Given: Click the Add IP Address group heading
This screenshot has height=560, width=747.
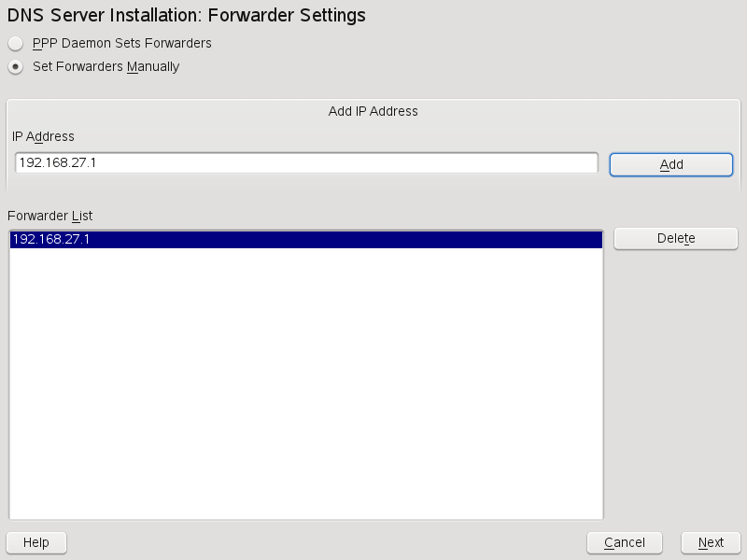Looking at the screenshot, I should [373, 111].
